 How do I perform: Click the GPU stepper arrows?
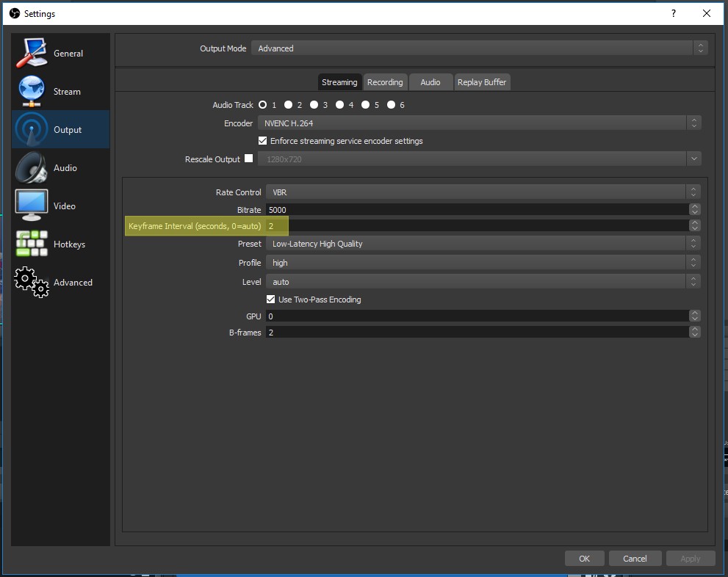tap(694, 316)
